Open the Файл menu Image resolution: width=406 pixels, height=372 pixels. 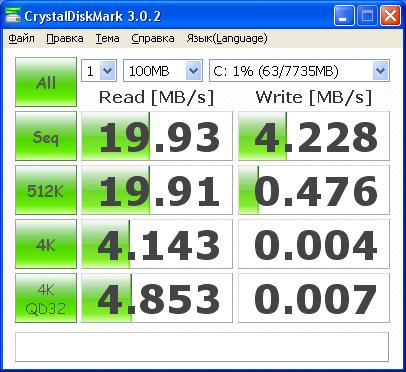click(x=22, y=38)
